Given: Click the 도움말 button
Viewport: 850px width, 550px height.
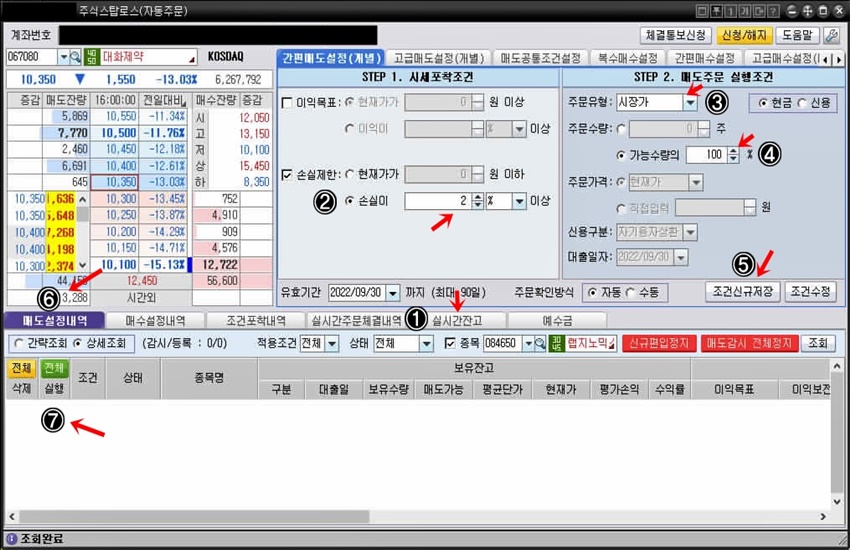Looking at the screenshot, I should tap(797, 36).
